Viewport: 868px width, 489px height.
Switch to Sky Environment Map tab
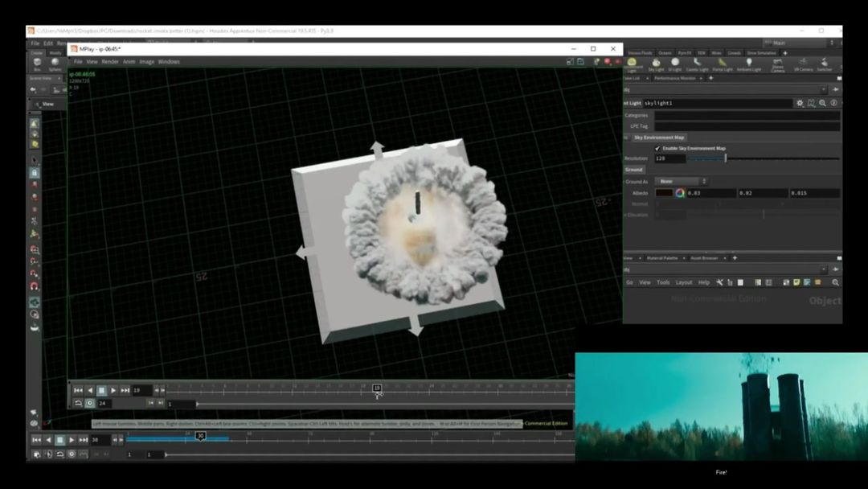659,138
